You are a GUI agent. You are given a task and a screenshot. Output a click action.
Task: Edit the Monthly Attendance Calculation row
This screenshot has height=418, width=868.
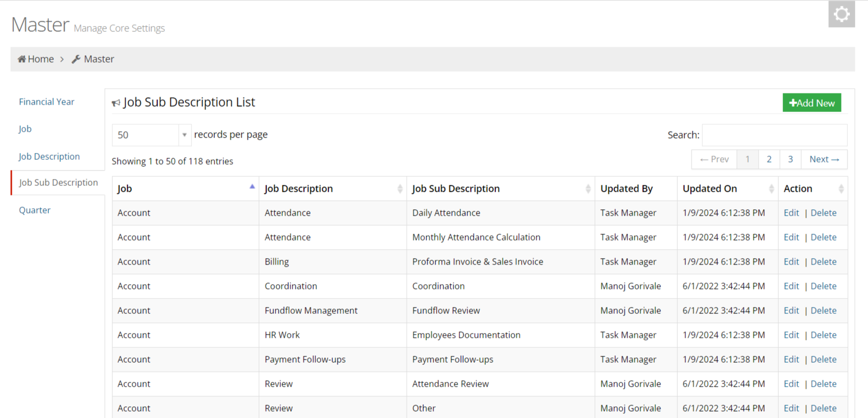pyautogui.click(x=791, y=237)
